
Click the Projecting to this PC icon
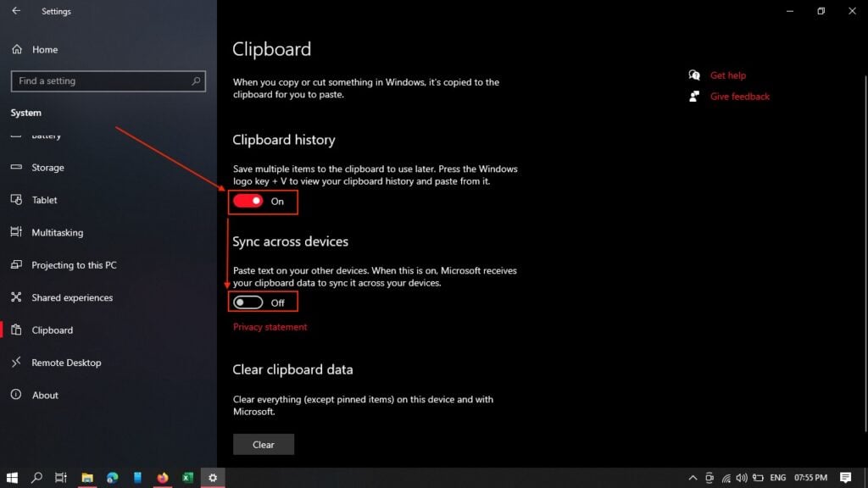coord(15,265)
